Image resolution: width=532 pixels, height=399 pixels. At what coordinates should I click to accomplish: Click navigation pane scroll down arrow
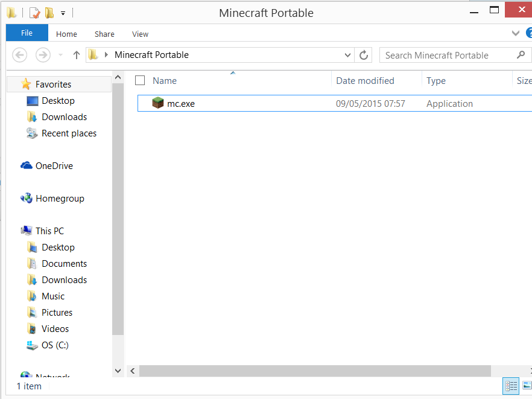point(118,371)
